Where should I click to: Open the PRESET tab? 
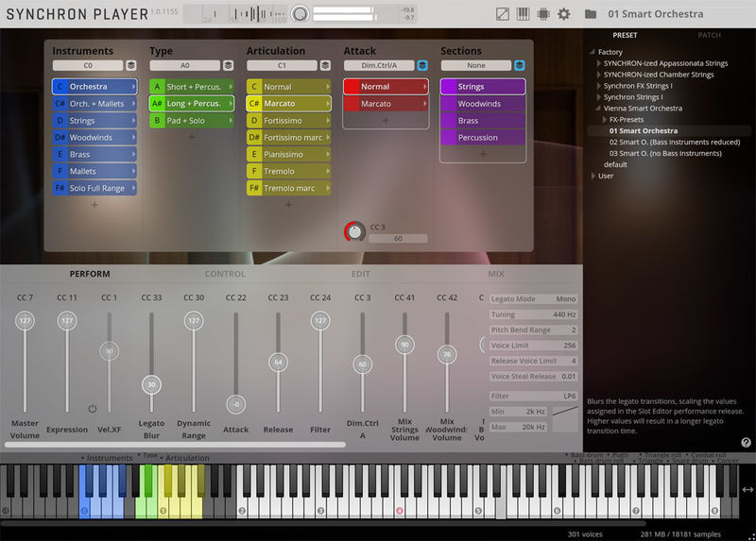[x=625, y=35]
